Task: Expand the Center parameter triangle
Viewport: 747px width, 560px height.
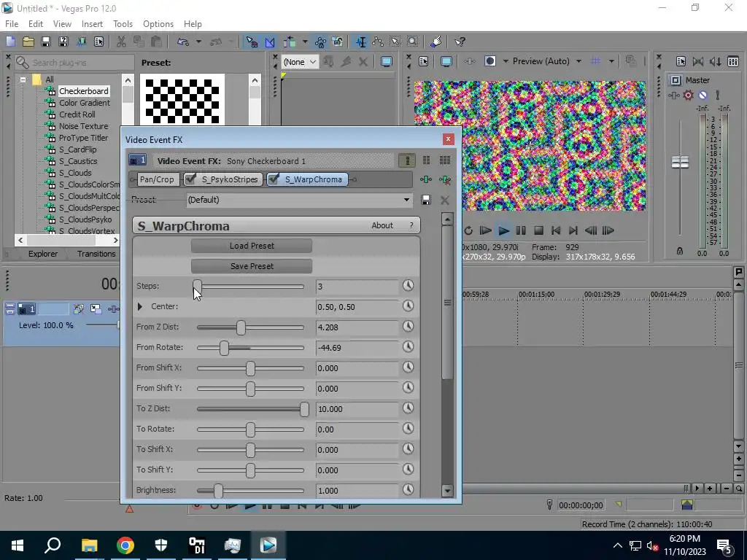Action: [139, 307]
